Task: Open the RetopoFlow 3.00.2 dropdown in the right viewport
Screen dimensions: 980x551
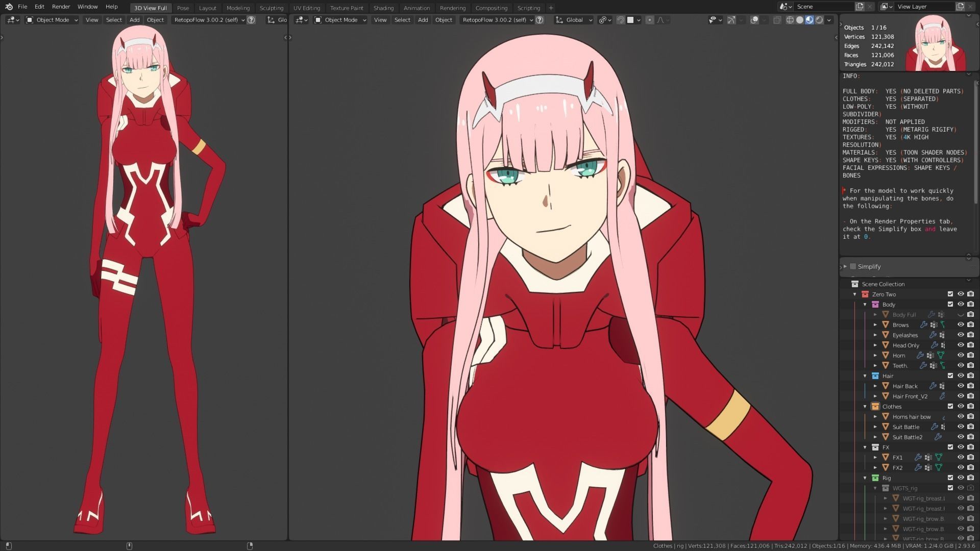Action: [x=498, y=20]
